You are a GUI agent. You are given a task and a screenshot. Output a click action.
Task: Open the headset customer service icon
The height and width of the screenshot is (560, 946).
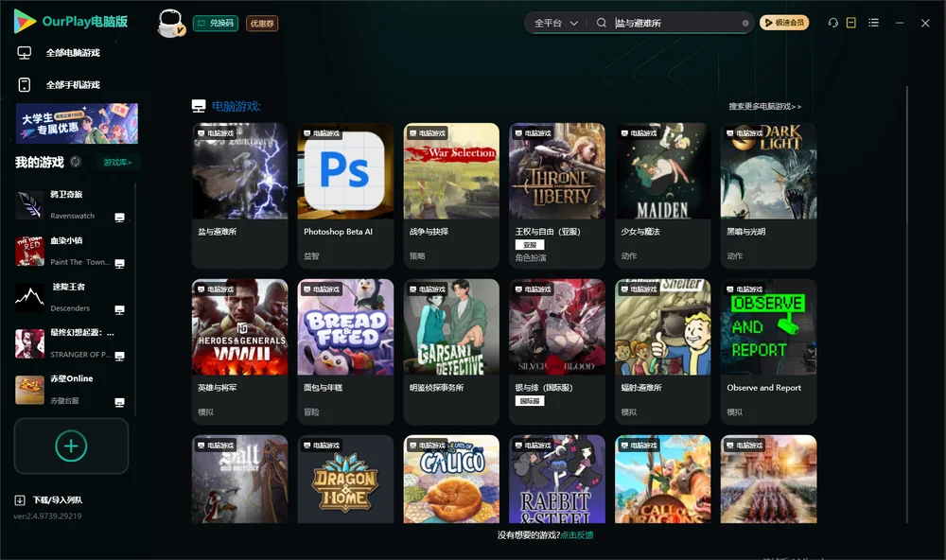click(833, 23)
